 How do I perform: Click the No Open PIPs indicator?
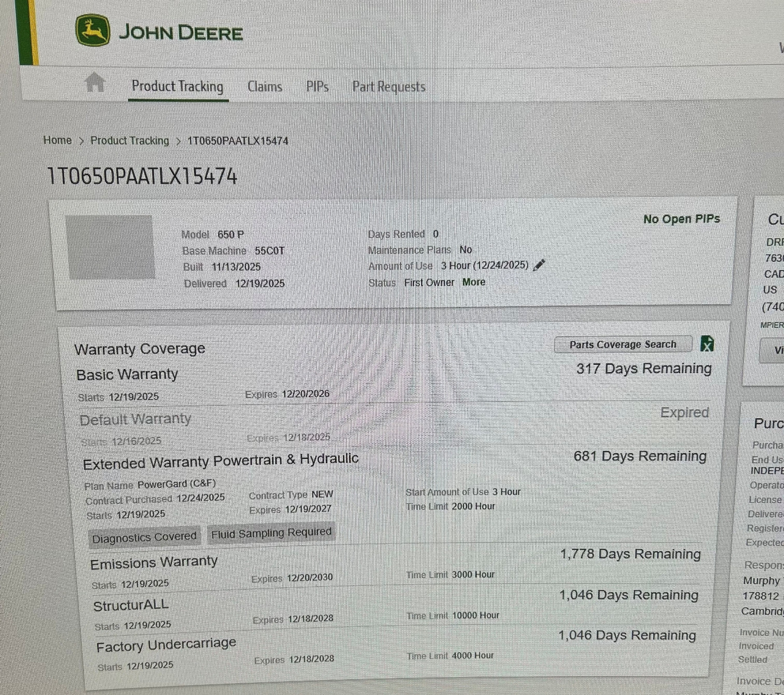681,219
